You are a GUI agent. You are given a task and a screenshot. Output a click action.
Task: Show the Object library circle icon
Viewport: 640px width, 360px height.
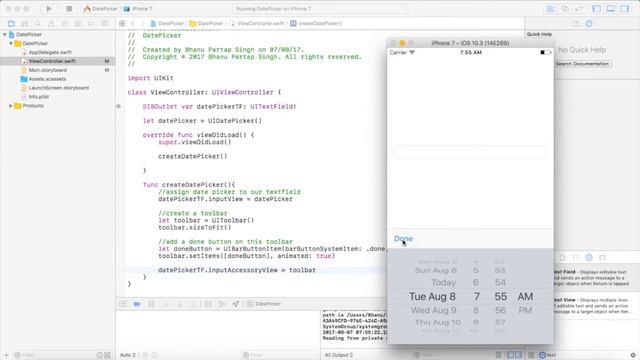(589, 258)
